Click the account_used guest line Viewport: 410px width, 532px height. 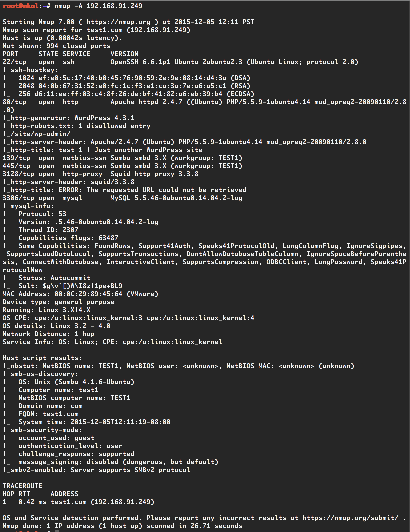point(56,438)
